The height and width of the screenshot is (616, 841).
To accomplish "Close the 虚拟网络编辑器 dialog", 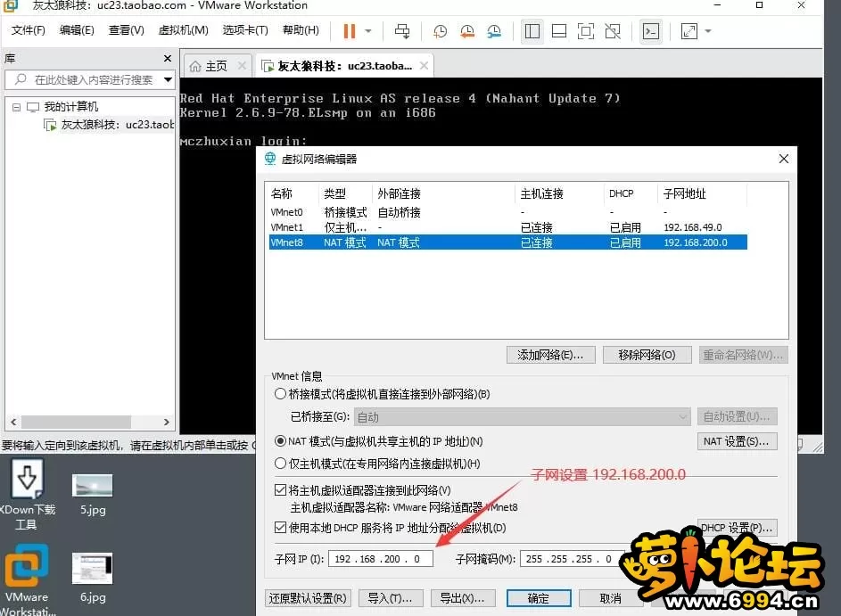I will pyautogui.click(x=784, y=159).
